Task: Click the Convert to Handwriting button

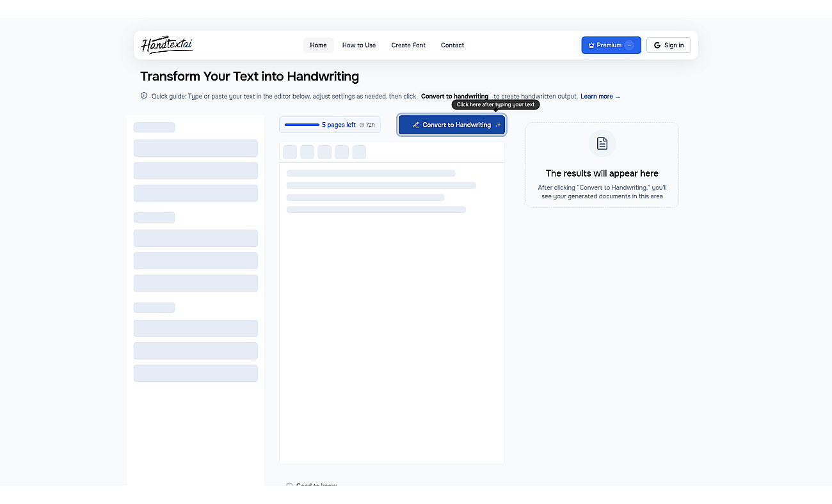Action: (452, 125)
